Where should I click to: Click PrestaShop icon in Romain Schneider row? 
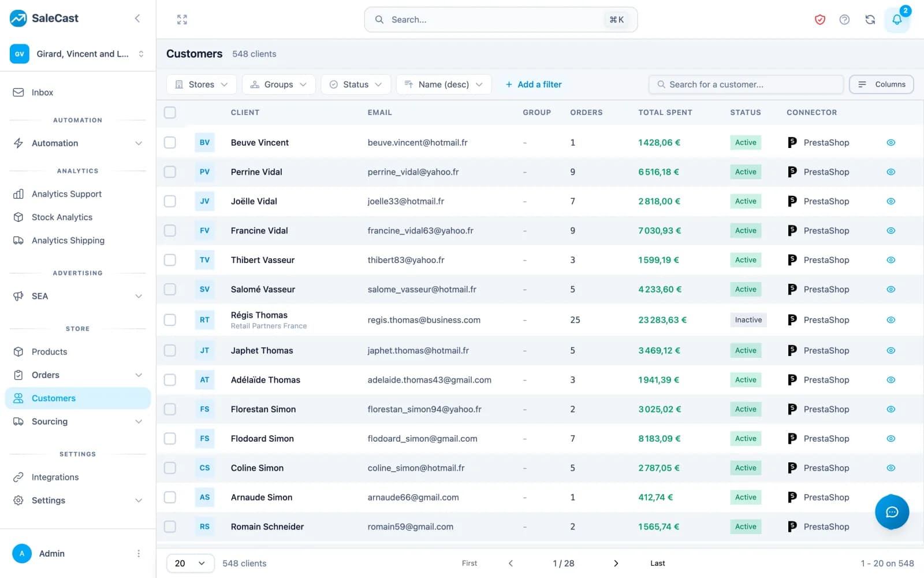pyautogui.click(x=792, y=527)
